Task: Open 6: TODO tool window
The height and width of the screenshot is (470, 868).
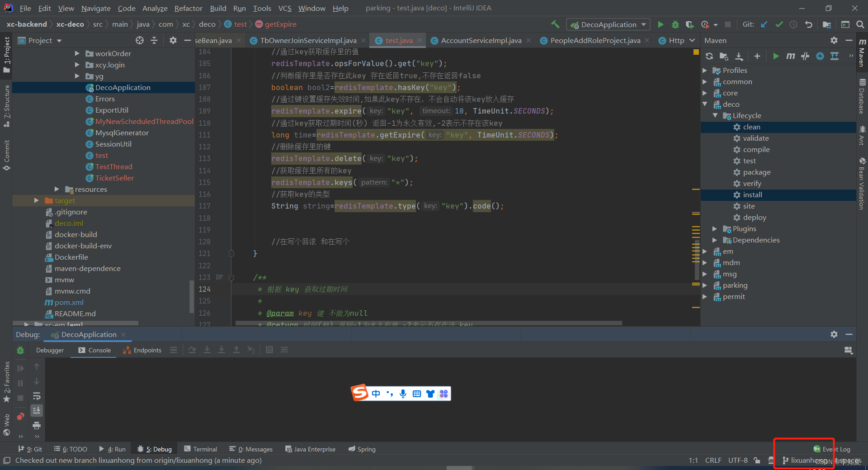Action: pyautogui.click(x=70, y=449)
